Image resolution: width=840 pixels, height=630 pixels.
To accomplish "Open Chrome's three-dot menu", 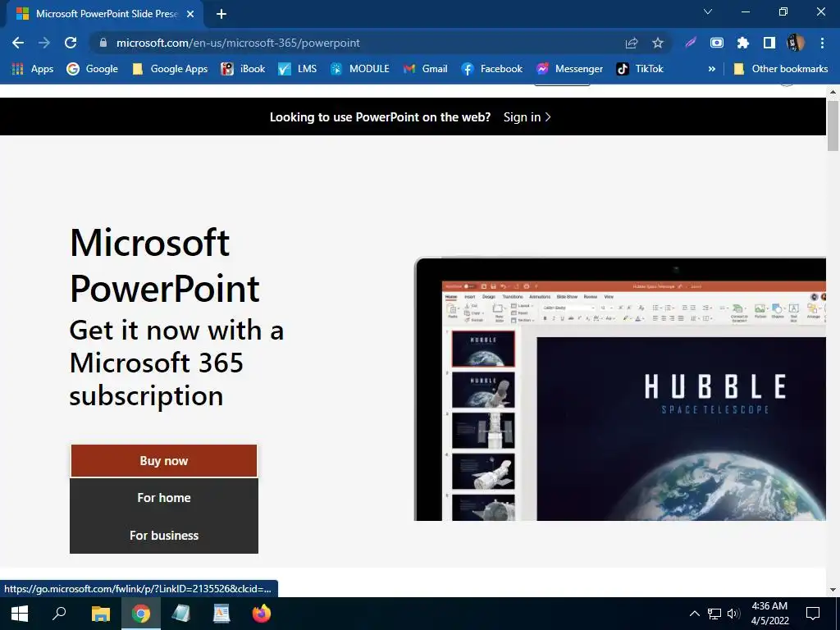I will pos(822,43).
